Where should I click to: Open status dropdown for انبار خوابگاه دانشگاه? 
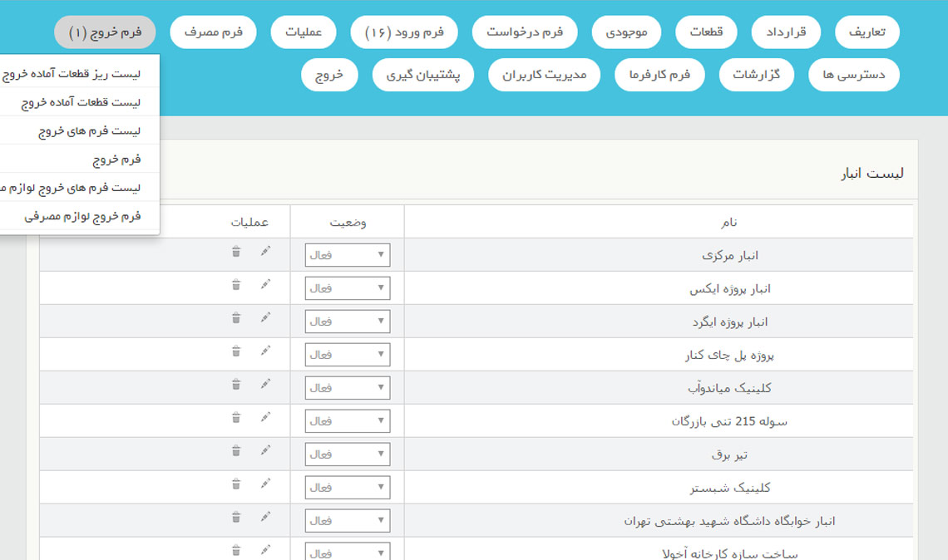[x=348, y=521]
